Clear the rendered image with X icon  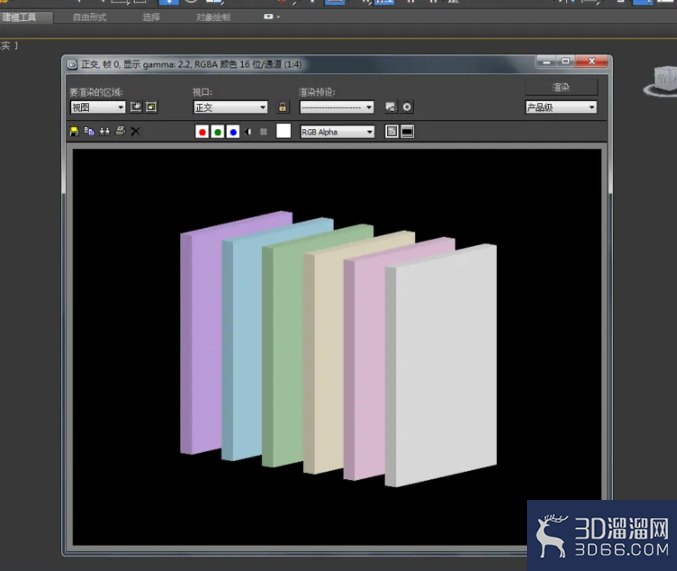[136, 131]
